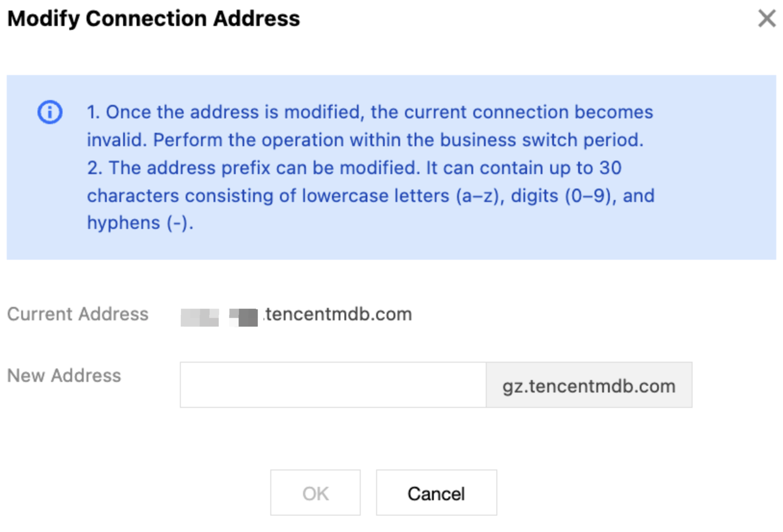
Task: Click the Current Address label
Action: coord(78,314)
